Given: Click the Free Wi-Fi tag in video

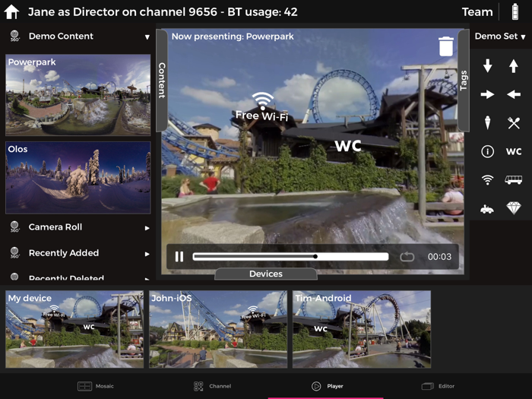Looking at the screenshot, I should pyautogui.click(x=262, y=107).
